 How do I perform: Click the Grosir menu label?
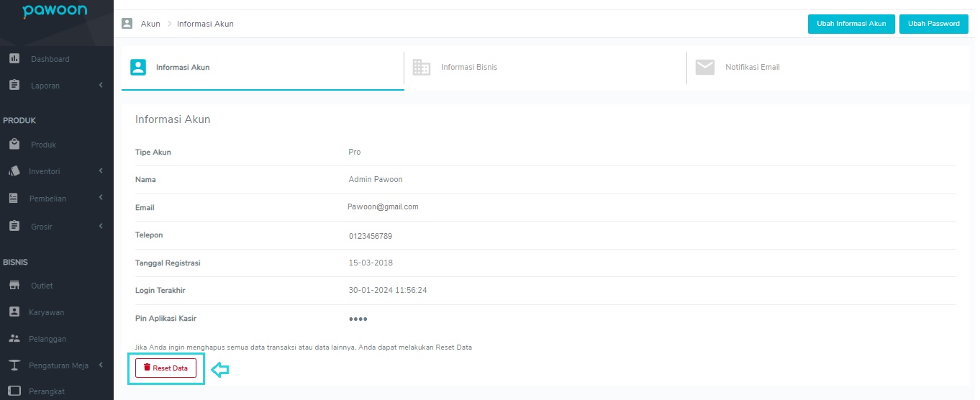click(x=42, y=226)
